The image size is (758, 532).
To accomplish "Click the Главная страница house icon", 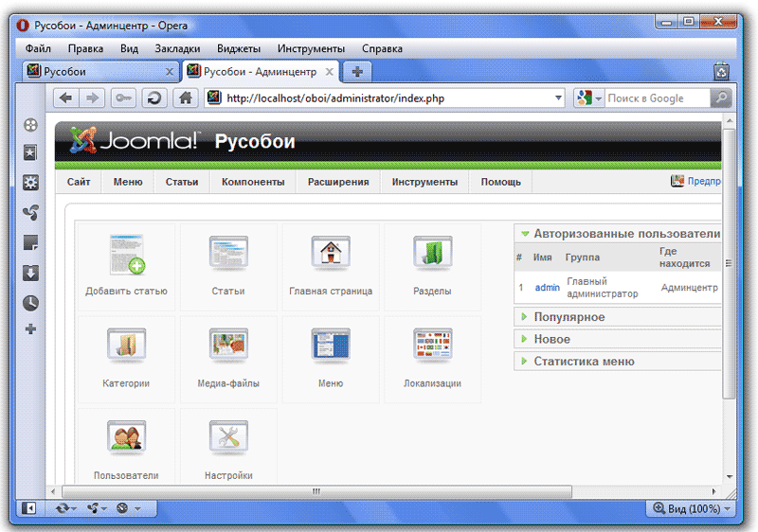I will [331, 255].
